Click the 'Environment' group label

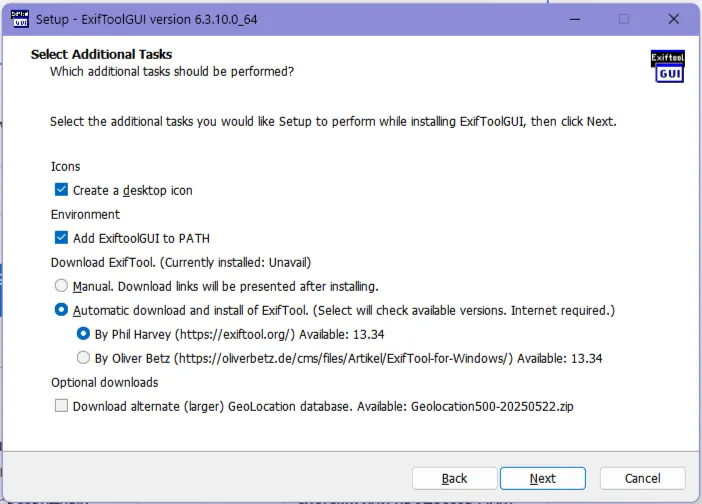click(85, 214)
